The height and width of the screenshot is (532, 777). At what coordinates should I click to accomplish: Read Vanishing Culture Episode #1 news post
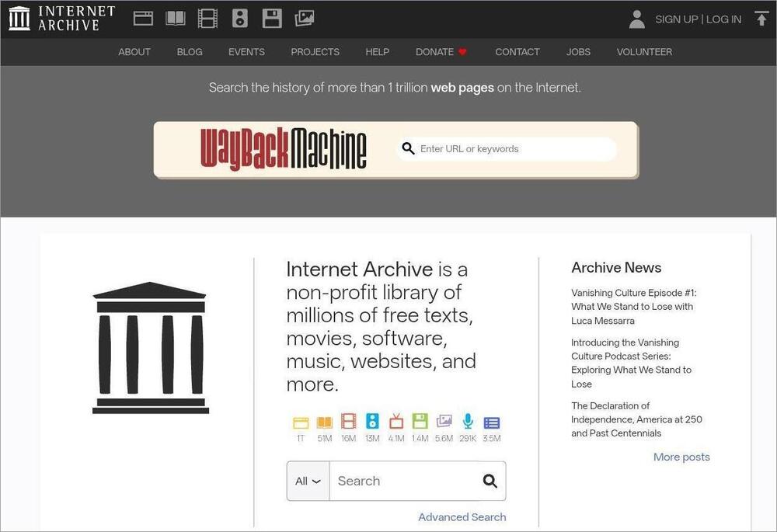[x=634, y=307]
